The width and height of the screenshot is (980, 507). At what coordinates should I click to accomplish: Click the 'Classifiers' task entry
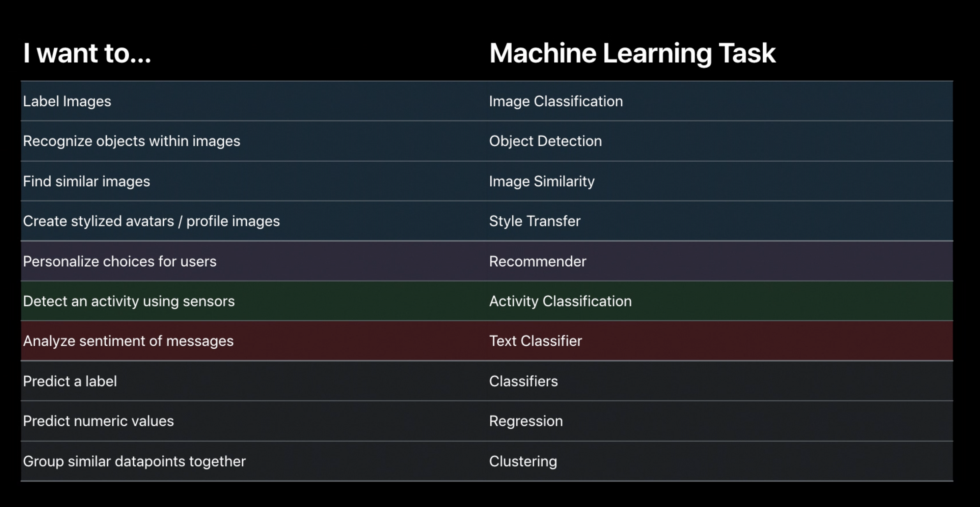point(523,382)
